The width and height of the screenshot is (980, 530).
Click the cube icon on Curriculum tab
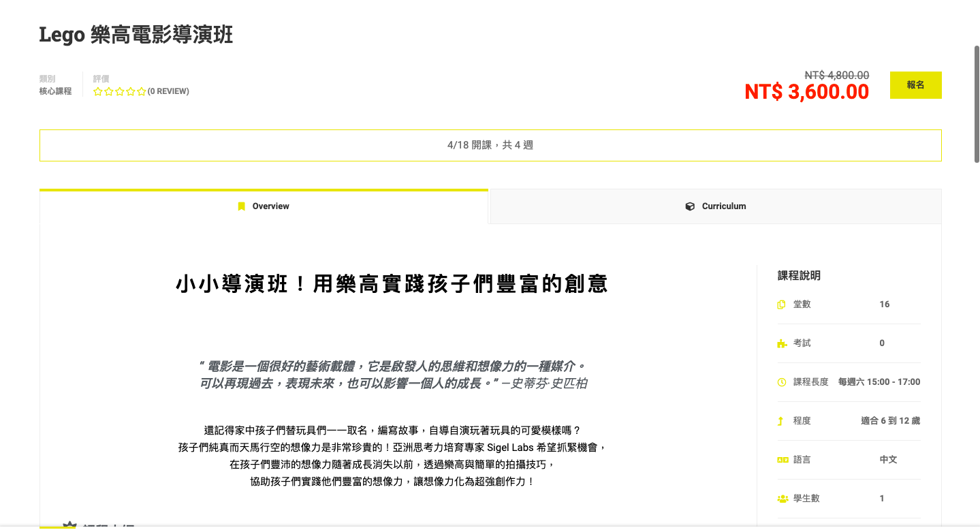[x=690, y=206]
